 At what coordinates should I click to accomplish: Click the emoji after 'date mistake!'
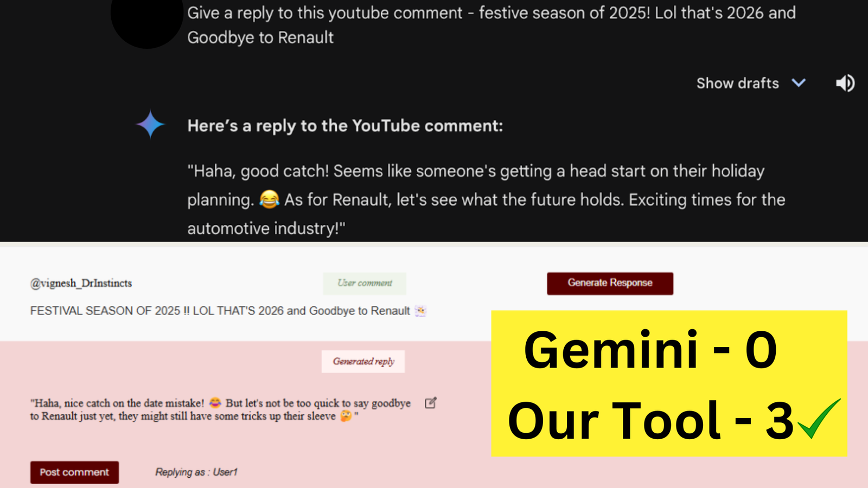click(x=215, y=403)
